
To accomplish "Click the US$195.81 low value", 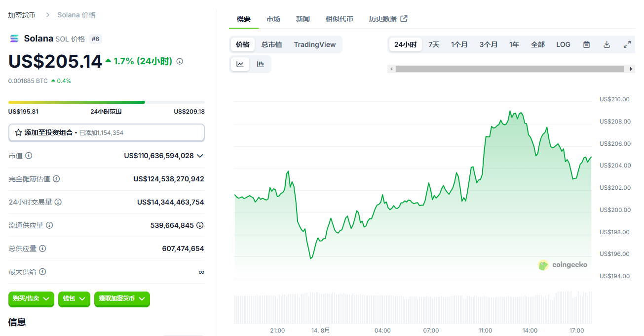I will pos(23,112).
